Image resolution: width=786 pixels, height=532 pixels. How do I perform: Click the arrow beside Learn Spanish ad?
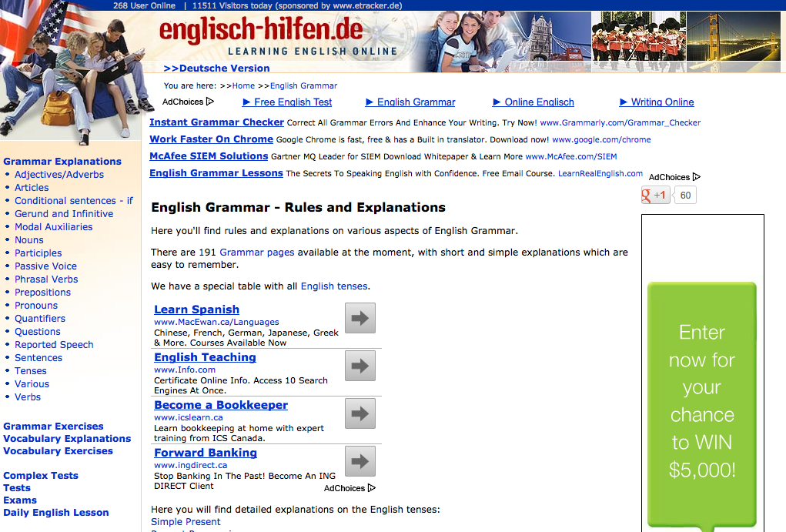click(360, 317)
